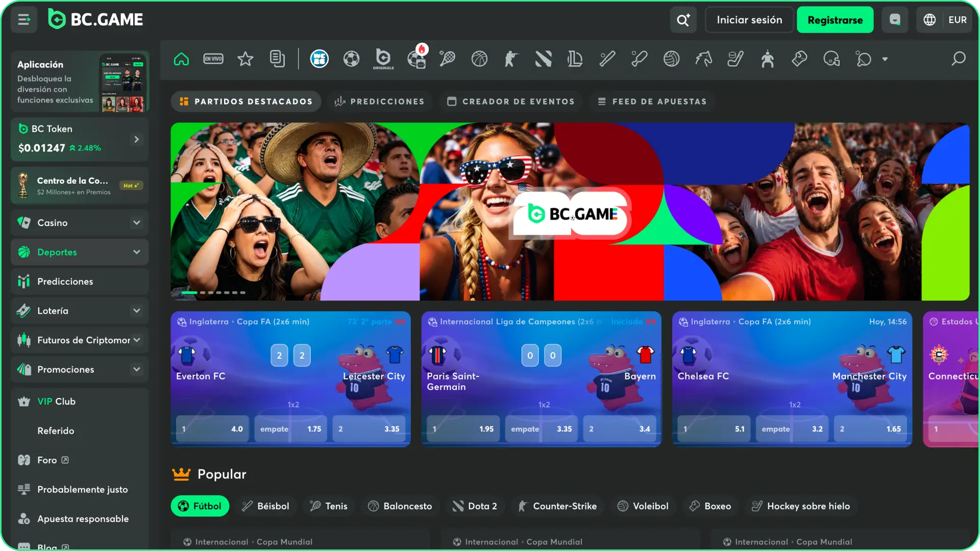Click the green Registrarse button
Screen dimensions: 980x551
(835, 20)
